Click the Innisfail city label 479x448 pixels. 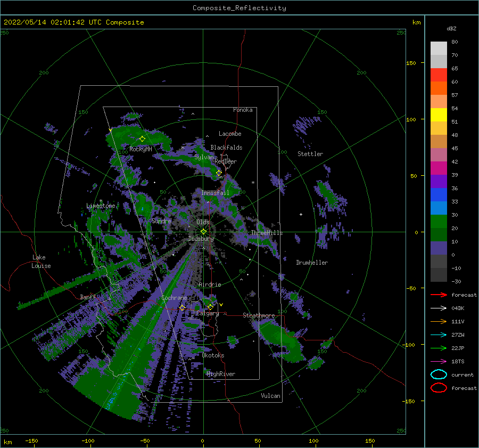(x=215, y=193)
